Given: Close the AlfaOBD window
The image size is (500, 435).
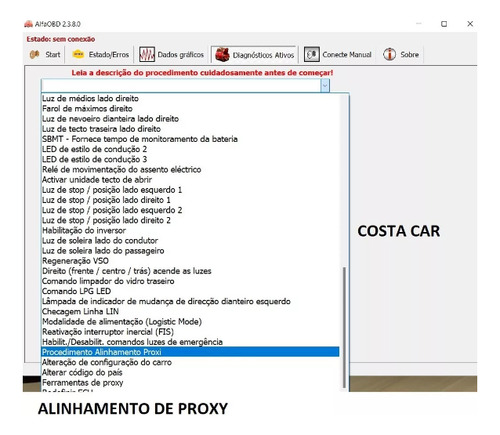Looking at the screenshot, I should pyautogui.click(x=470, y=24).
